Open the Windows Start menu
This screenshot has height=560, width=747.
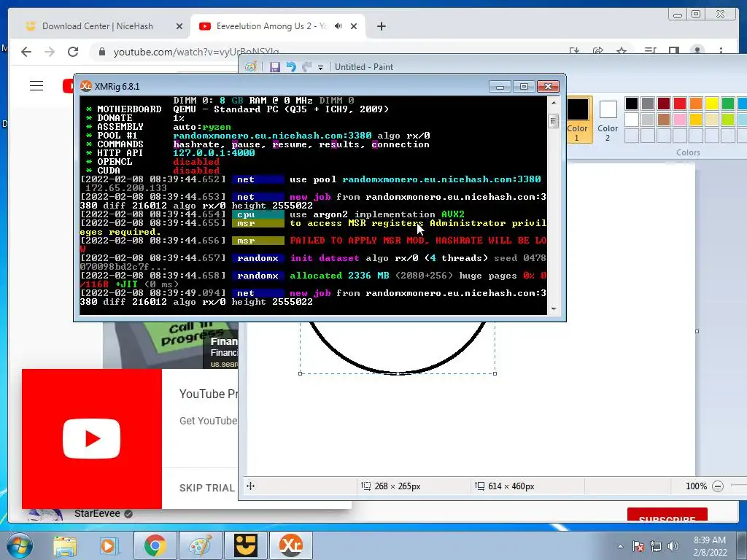click(x=18, y=545)
